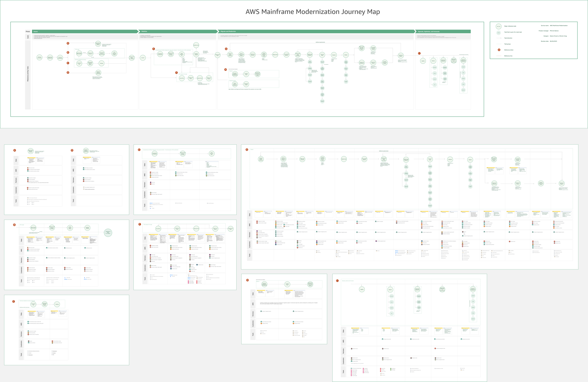The width and height of the screenshot is (588, 382).
Task: Click the "Goals" row label
Action: 28,37
